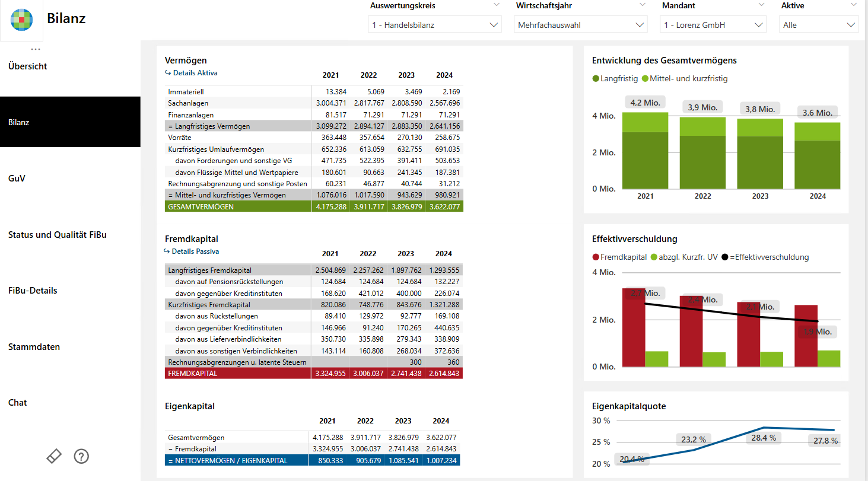868x481 pixels.
Task: Click the colorful app logo beside Bilanz
Action: [x=21, y=20]
